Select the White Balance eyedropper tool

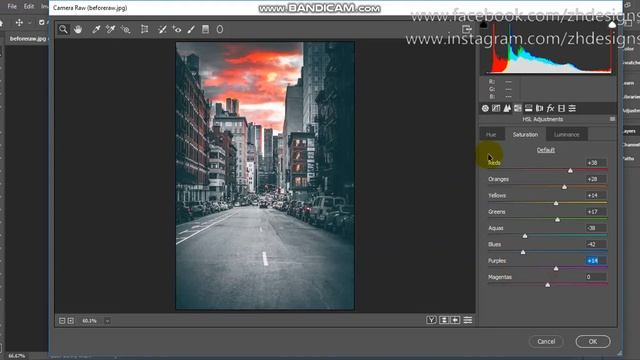pyautogui.click(x=96, y=29)
